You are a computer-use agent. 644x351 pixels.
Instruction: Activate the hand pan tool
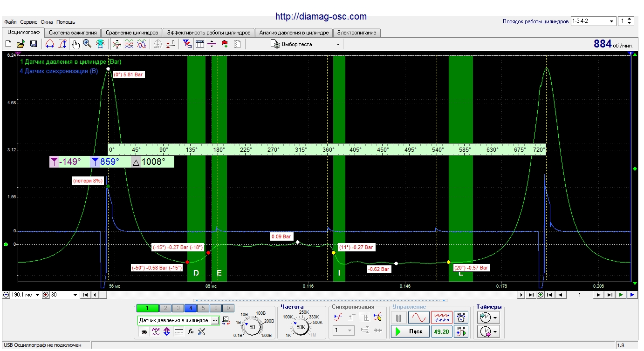(x=75, y=44)
